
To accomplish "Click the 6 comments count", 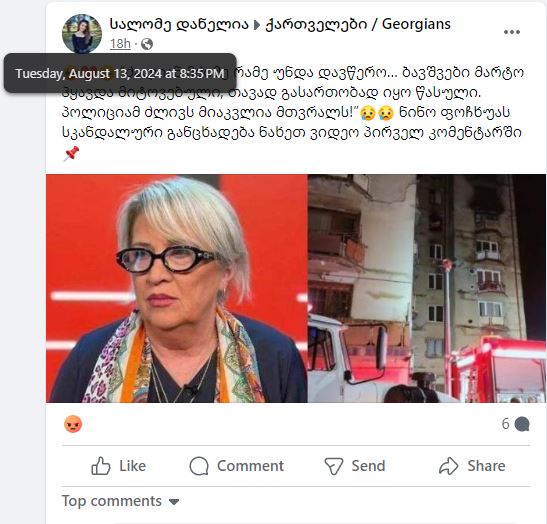I will [x=505, y=424].
